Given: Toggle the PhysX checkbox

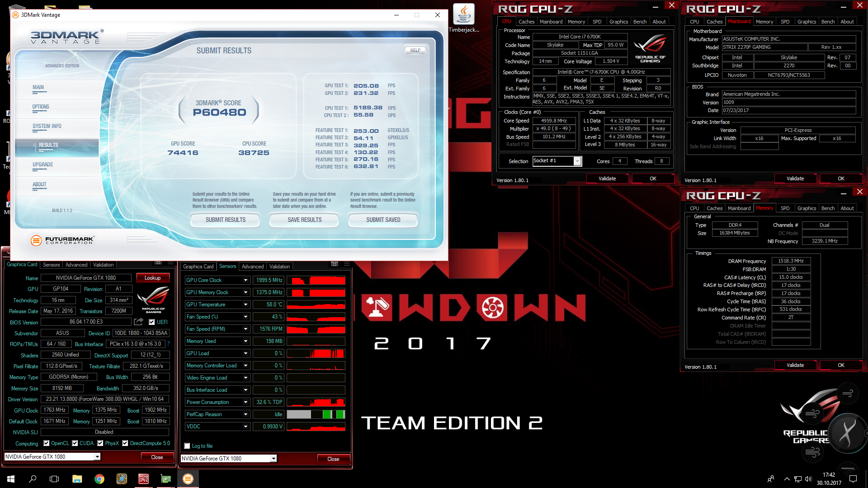Looking at the screenshot, I should tap(100, 443).
